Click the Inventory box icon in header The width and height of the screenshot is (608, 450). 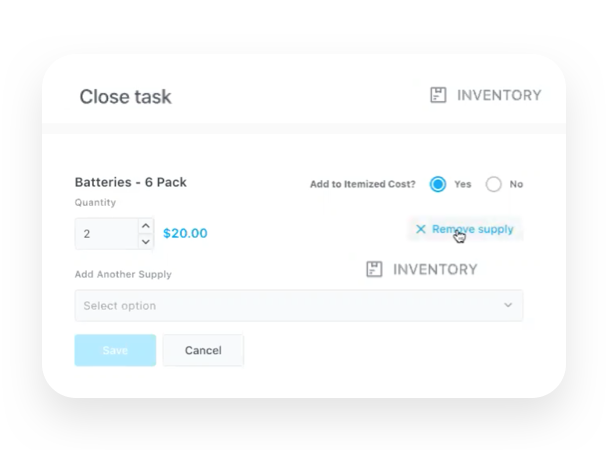(438, 95)
